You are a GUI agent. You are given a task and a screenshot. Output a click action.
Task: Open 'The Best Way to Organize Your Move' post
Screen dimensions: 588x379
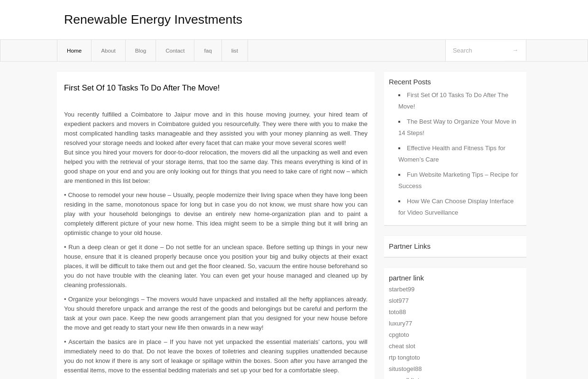click(x=457, y=127)
